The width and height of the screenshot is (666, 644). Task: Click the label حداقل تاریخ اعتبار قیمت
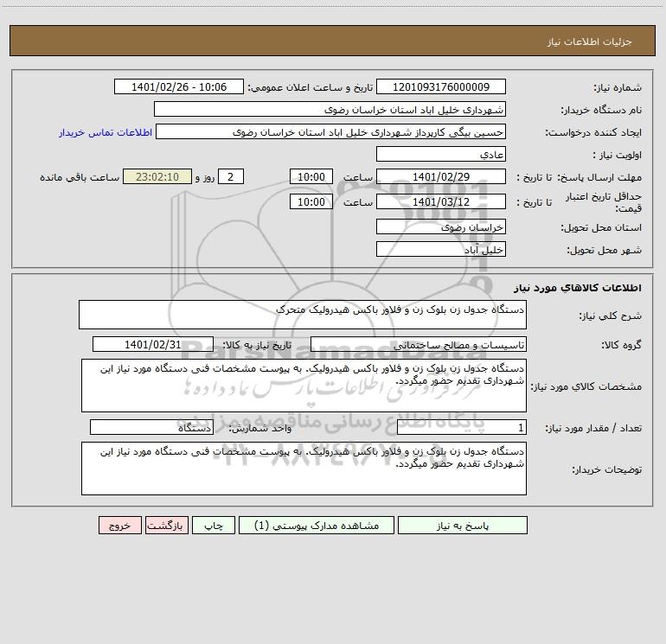(604, 202)
